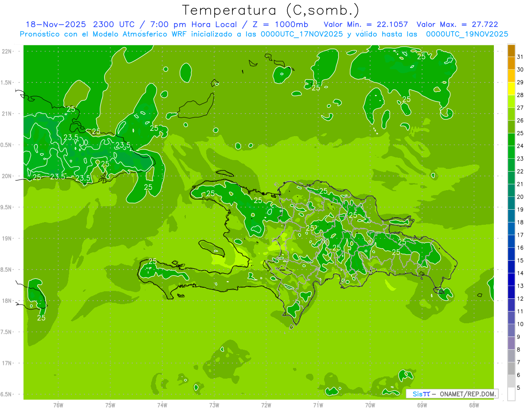The height and width of the screenshot is (411, 532).
Task: Click the teal swatch between 19 and 20
Action: click(x=511, y=203)
